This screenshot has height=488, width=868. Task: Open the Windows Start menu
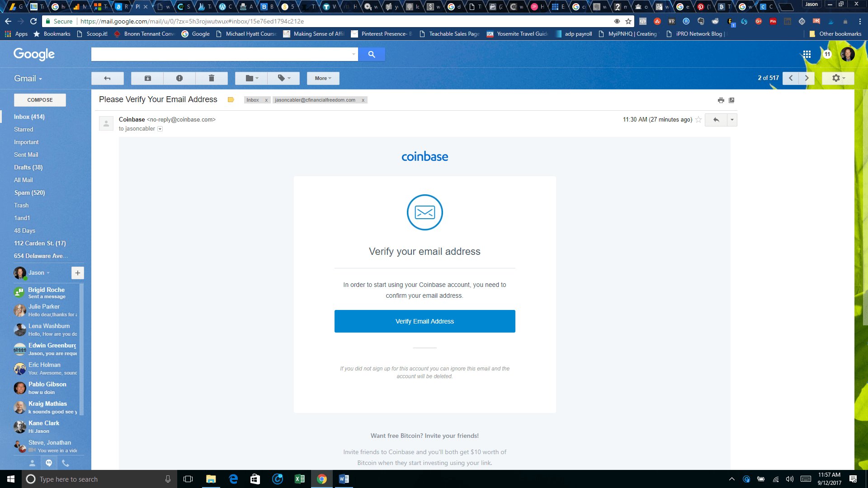pos(11,479)
